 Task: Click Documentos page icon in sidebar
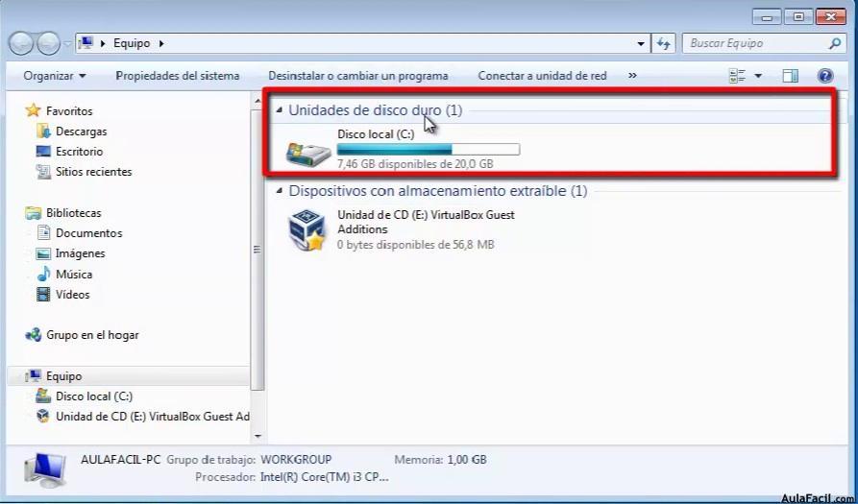(x=43, y=233)
